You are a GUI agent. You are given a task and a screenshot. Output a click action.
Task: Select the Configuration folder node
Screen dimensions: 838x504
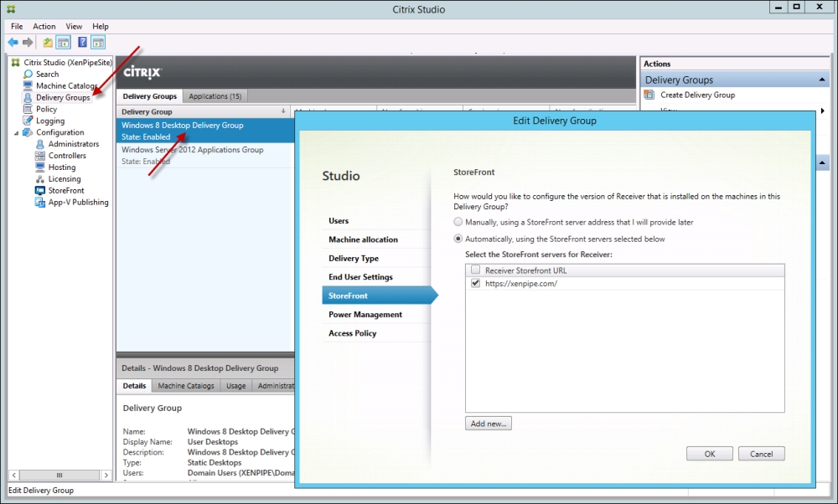click(x=59, y=132)
